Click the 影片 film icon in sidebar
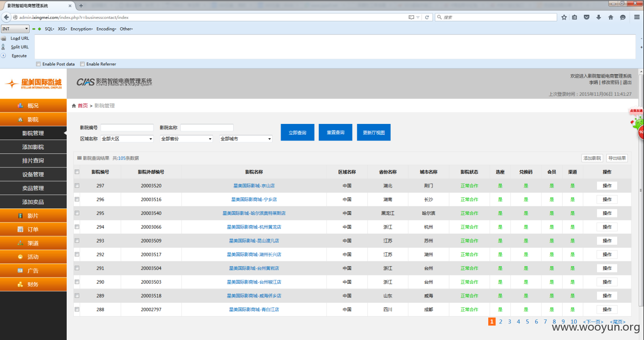This screenshot has height=340, width=644. pyautogui.click(x=20, y=216)
